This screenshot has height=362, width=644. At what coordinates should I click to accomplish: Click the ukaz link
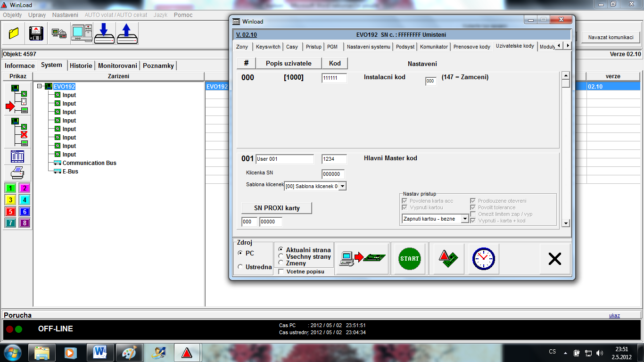click(x=614, y=315)
